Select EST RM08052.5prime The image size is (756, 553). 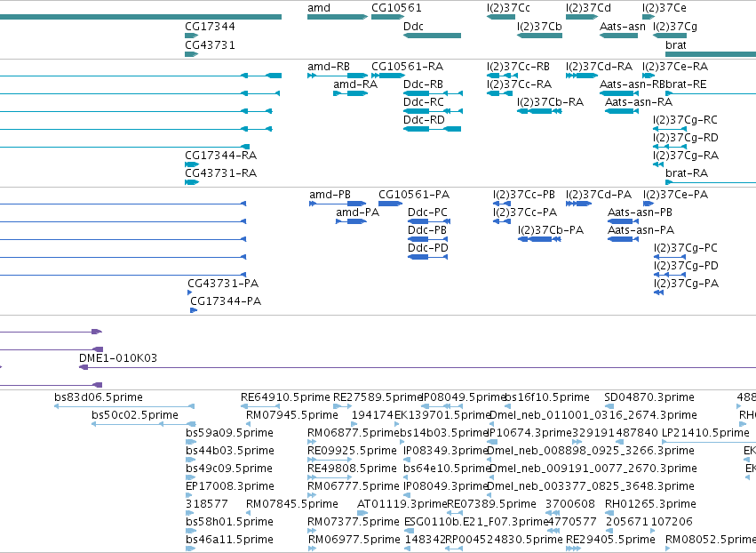point(711,540)
